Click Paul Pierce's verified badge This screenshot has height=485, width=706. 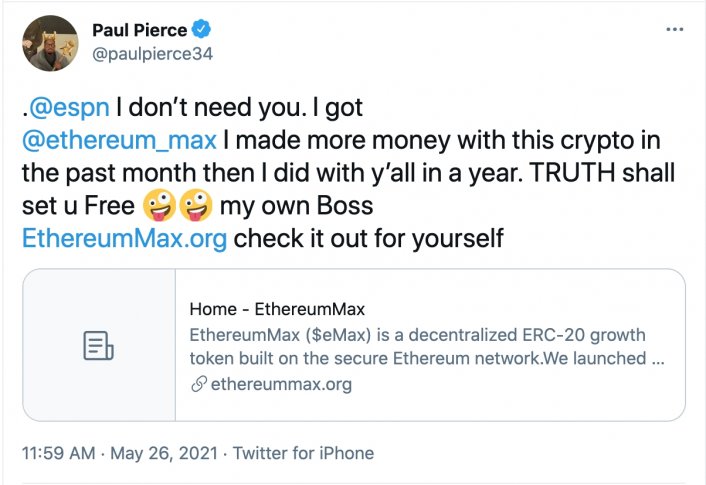pos(199,29)
